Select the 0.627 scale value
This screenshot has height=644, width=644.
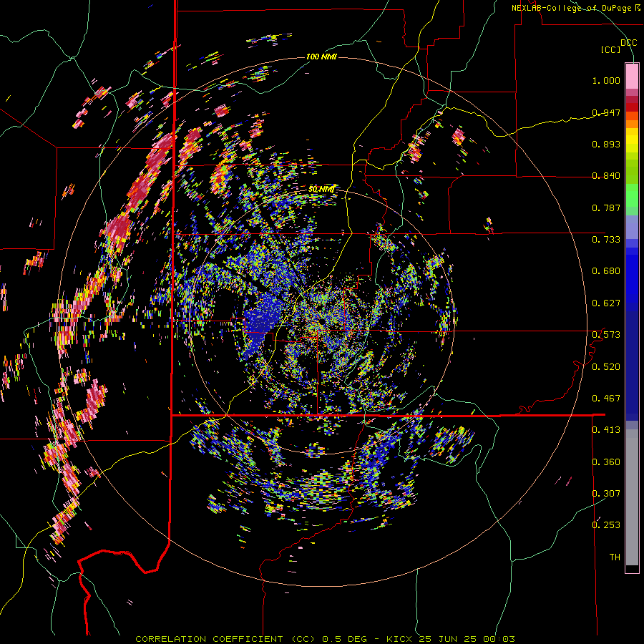(606, 303)
